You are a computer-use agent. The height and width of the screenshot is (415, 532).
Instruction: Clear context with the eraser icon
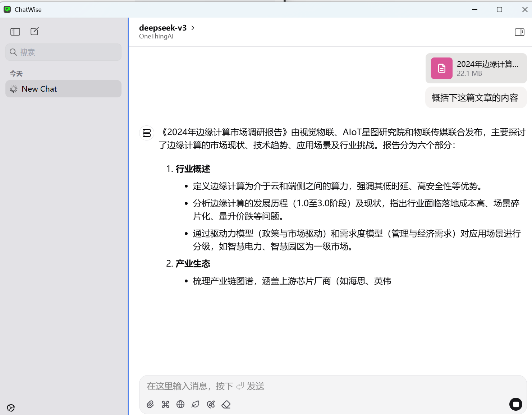pos(226,405)
